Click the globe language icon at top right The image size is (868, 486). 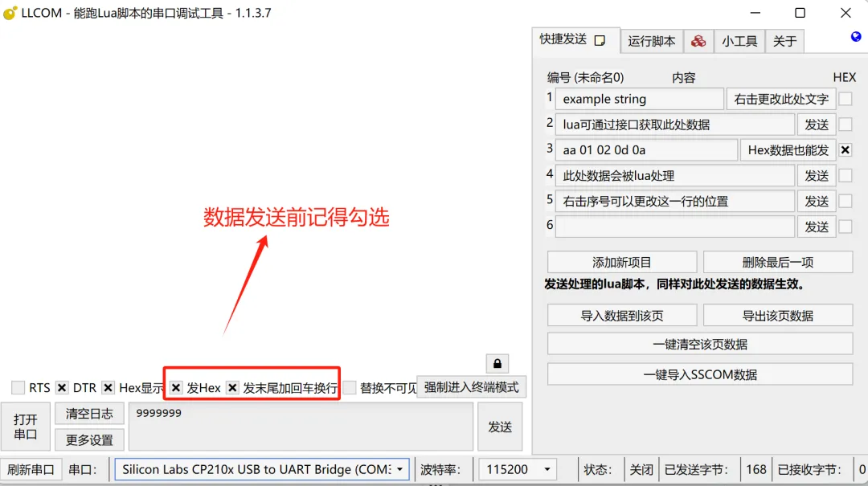click(854, 35)
